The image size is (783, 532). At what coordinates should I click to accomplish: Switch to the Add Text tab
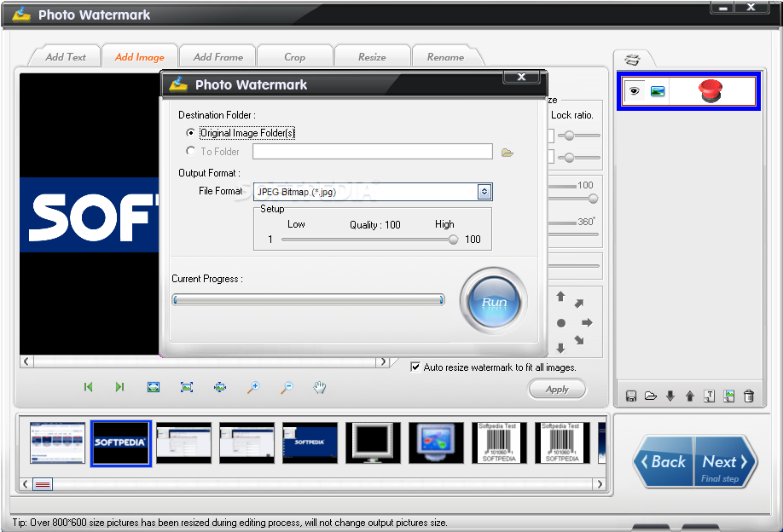tap(66, 57)
